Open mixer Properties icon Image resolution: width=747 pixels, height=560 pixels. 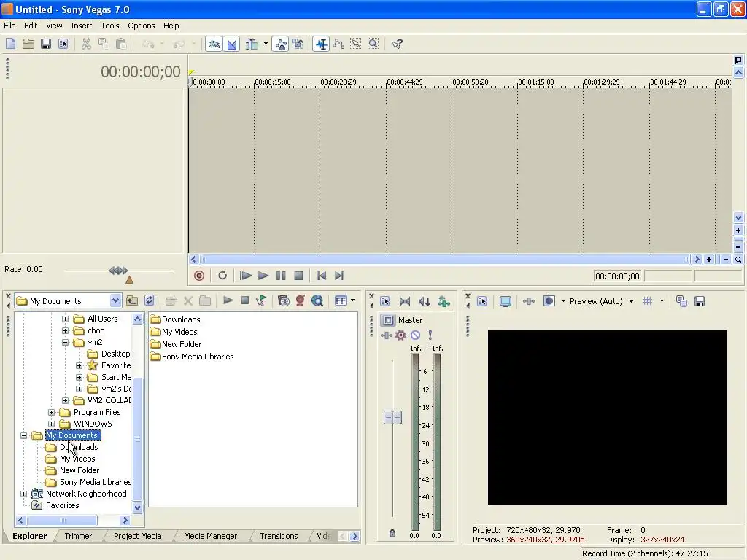point(385,301)
